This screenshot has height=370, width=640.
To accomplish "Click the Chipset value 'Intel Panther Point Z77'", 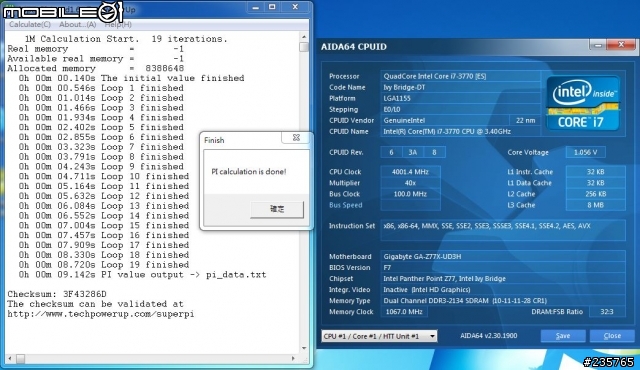I will (503, 279).
